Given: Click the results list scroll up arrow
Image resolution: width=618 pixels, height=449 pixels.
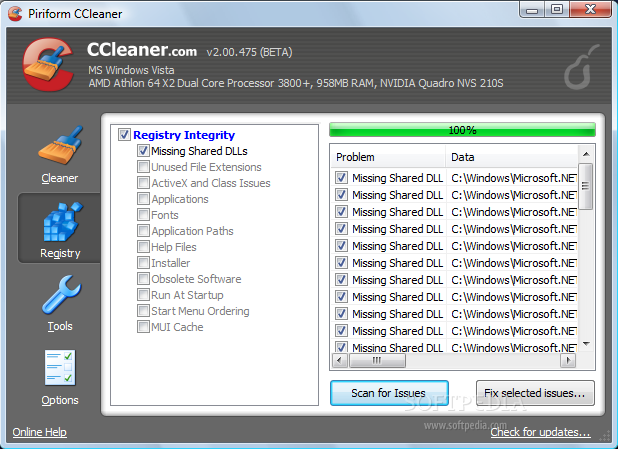Looking at the screenshot, I should click(x=586, y=154).
